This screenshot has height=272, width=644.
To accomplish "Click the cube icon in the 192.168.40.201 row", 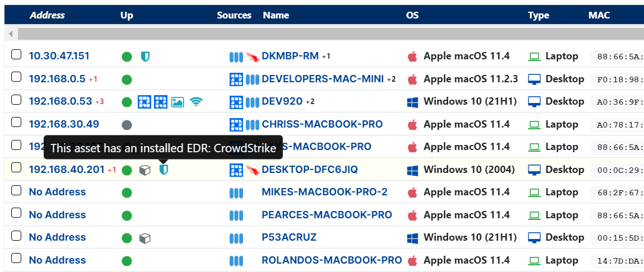I will tap(144, 170).
